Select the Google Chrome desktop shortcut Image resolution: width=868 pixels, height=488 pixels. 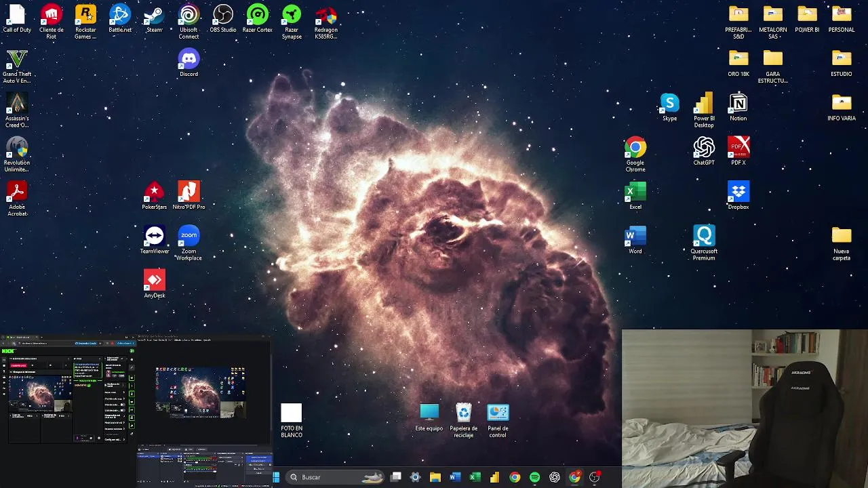coord(635,155)
